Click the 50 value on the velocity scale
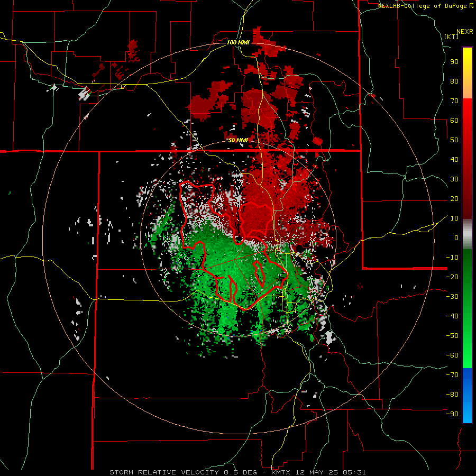The width and height of the screenshot is (476, 476). point(454,140)
